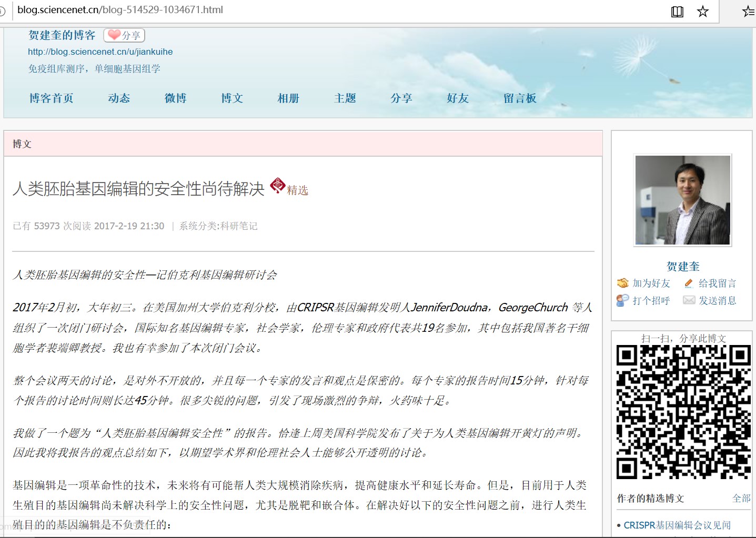Click the 贺建奎 author name link
Image resolution: width=756 pixels, height=538 pixels.
point(683,267)
